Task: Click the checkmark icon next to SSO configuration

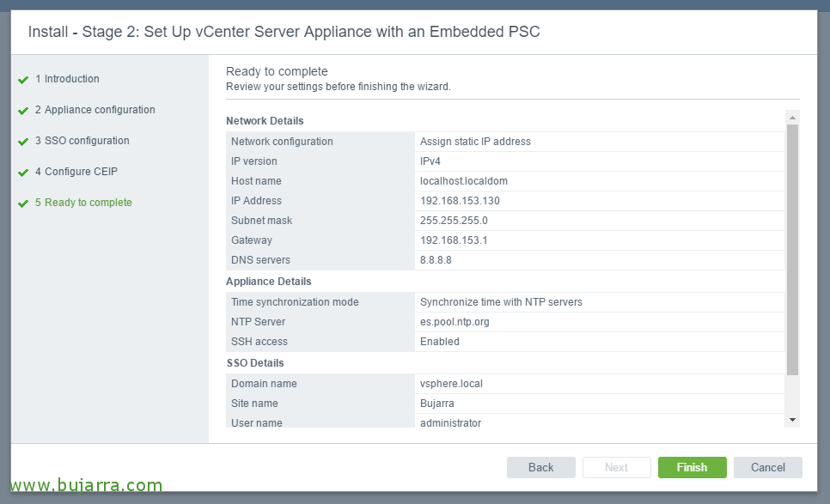Action: (x=22, y=142)
